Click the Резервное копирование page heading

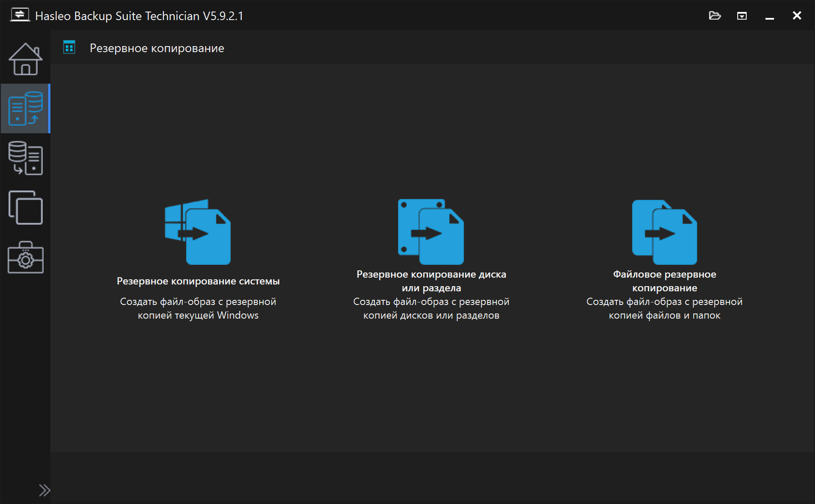(x=157, y=48)
